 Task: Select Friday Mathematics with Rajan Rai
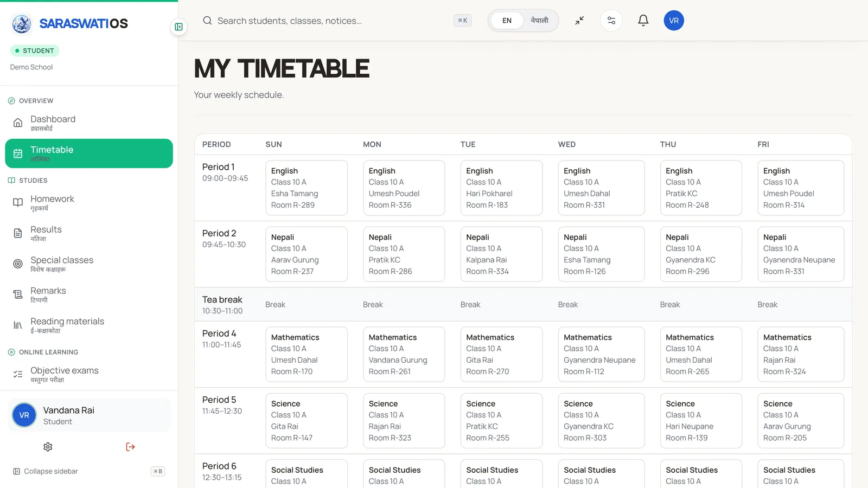pos(801,354)
